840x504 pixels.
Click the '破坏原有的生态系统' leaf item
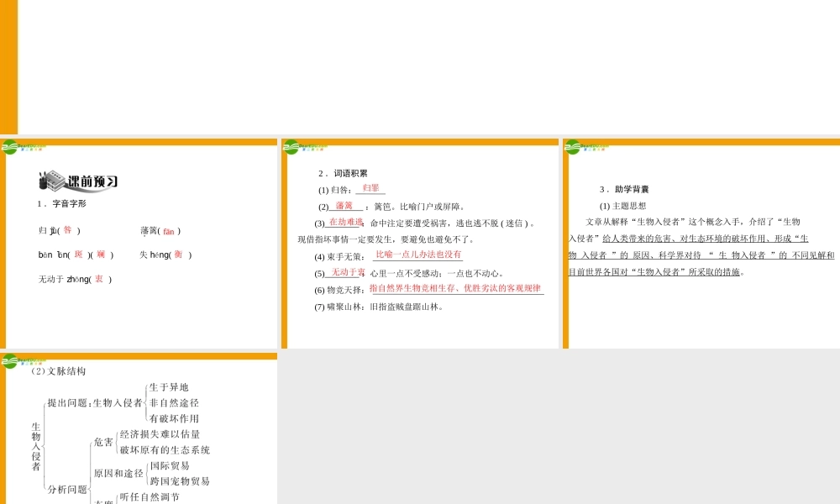(x=165, y=450)
